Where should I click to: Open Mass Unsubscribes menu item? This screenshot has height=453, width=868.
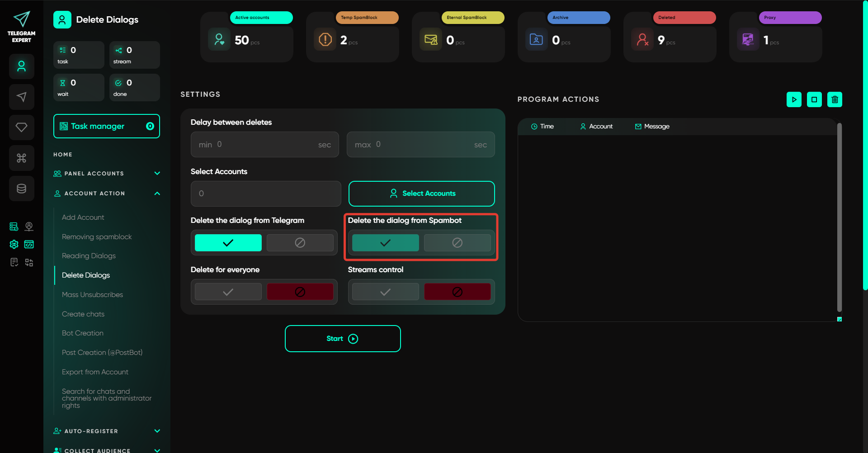pyautogui.click(x=92, y=295)
